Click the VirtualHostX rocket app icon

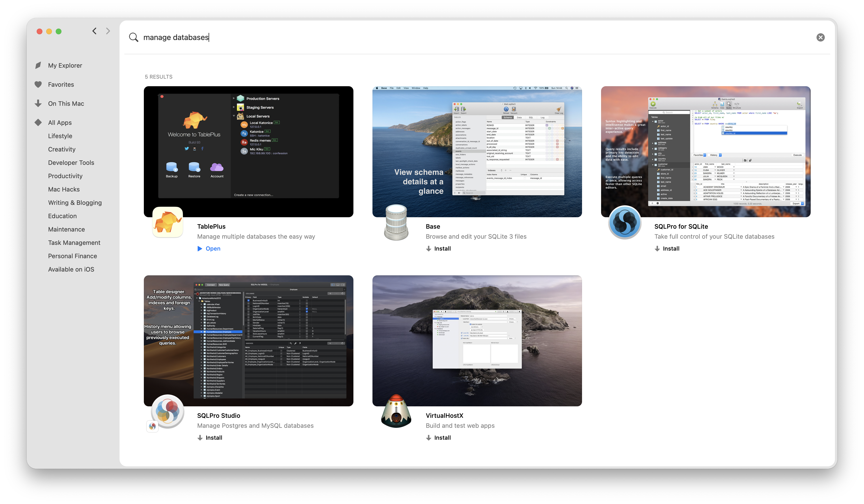[396, 411]
